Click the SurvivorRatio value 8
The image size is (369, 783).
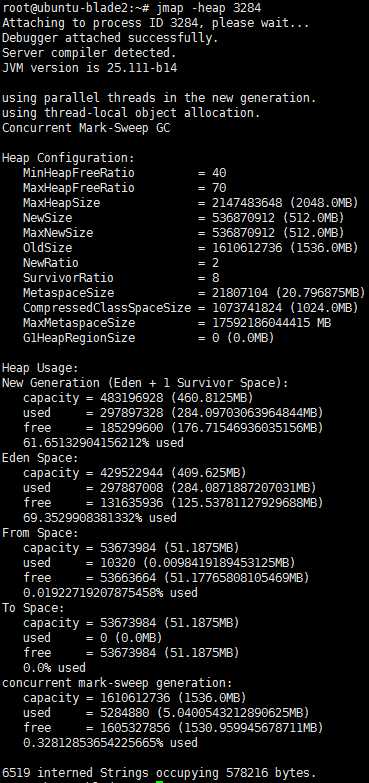pyautogui.click(x=215, y=278)
